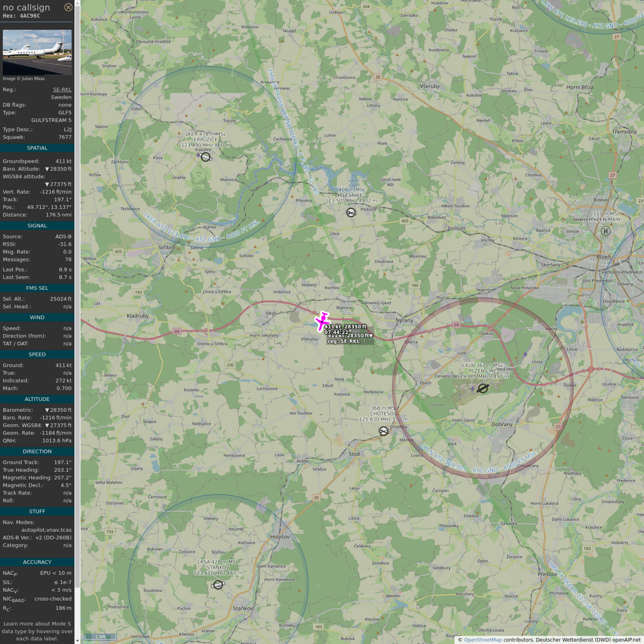The image size is (644, 644).
Task: Select the magenta aircraft icon on map
Action: (322, 321)
